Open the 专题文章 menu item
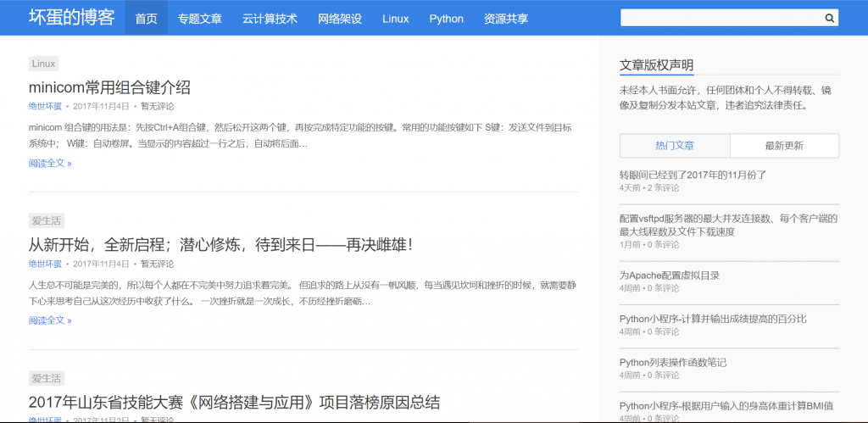The height and width of the screenshot is (423, 868). coord(199,19)
